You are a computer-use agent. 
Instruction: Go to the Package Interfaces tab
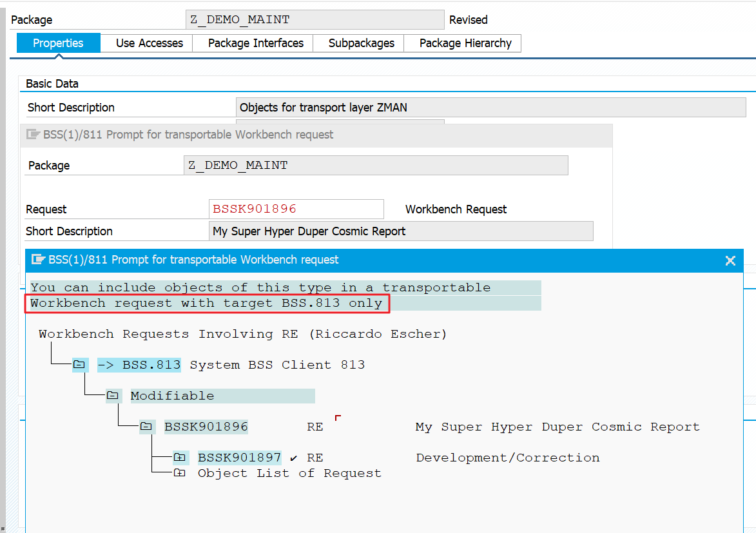click(x=255, y=43)
